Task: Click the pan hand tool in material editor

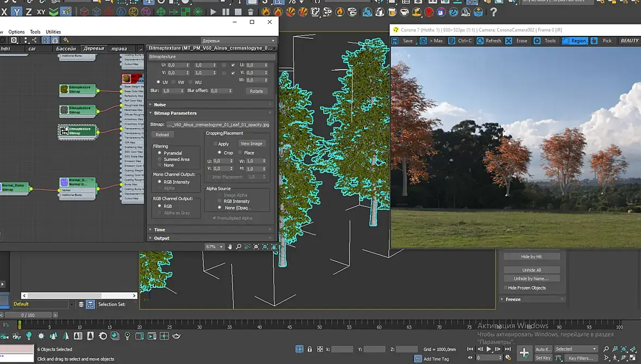Action: tap(230, 247)
